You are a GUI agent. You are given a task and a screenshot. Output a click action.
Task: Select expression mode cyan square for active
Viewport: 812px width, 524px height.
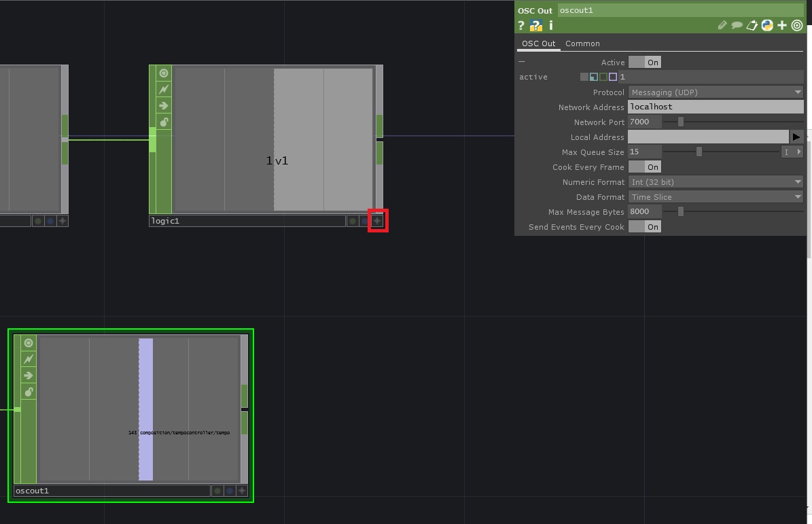pyautogui.click(x=593, y=77)
